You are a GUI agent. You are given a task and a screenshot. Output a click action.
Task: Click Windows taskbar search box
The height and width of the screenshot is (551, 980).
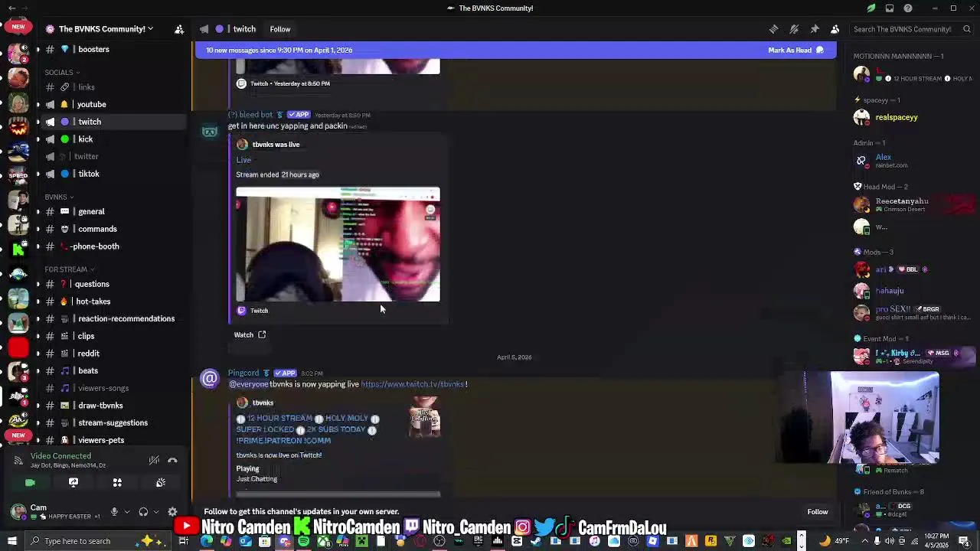coord(98,541)
